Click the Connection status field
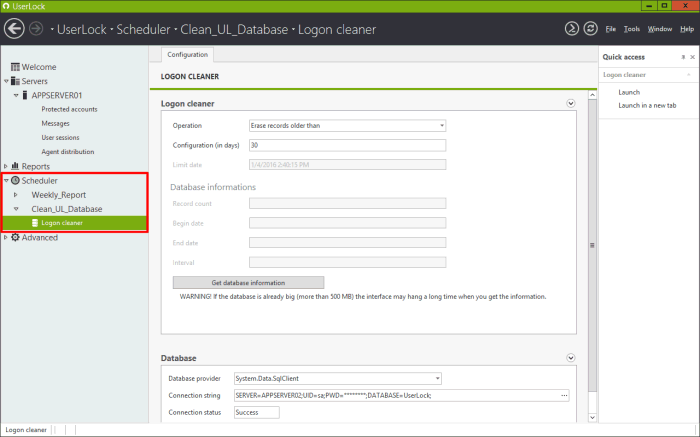Image resolution: width=700 pixels, height=437 pixels. 257,412
